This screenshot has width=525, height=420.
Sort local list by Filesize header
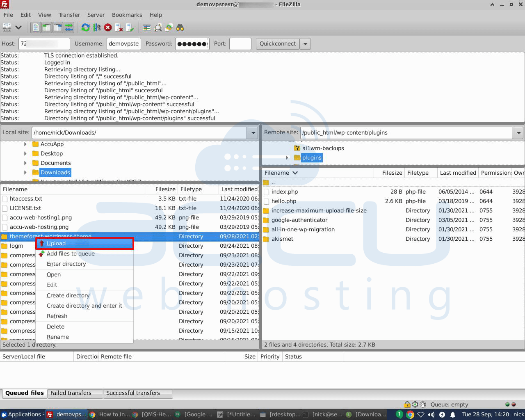tap(162, 189)
